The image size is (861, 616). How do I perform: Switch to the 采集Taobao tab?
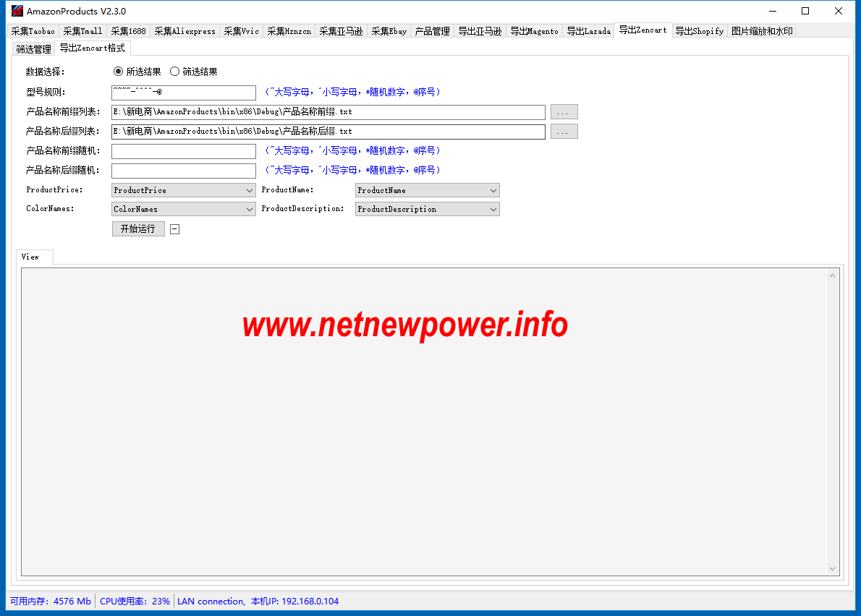point(33,31)
